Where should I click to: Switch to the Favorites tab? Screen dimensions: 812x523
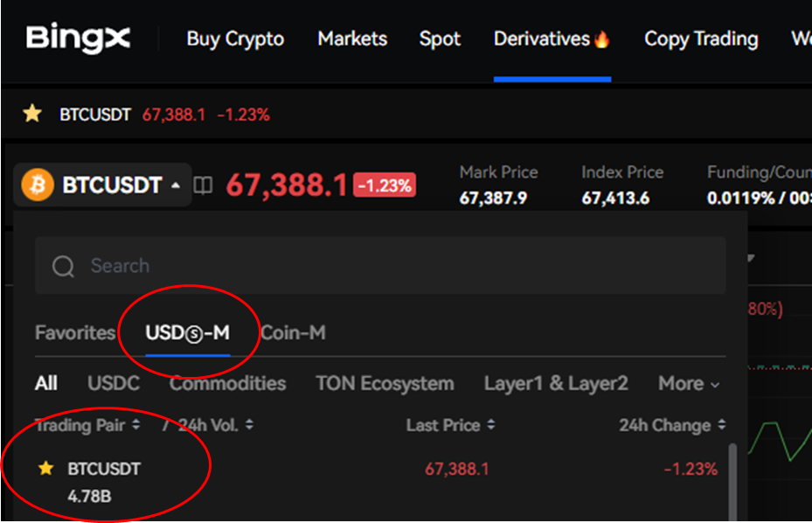(75, 332)
